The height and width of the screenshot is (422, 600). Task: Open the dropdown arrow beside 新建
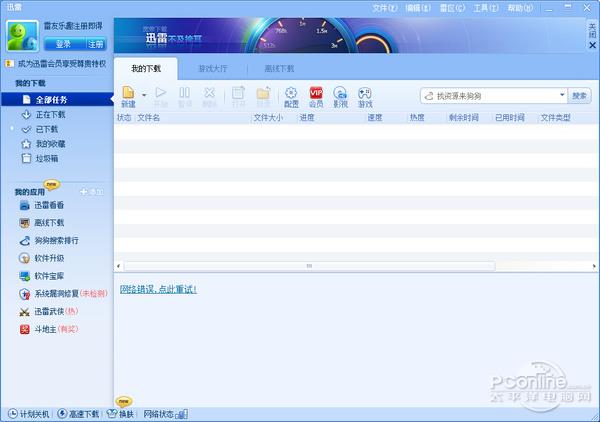pos(144,95)
